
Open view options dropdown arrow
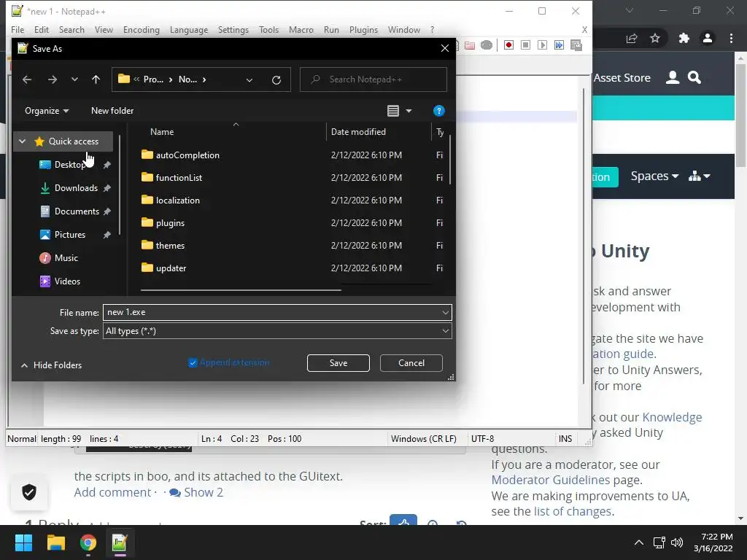[409, 111]
